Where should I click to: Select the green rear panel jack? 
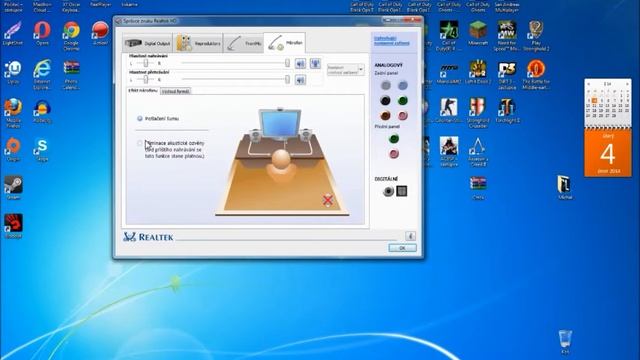click(x=402, y=100)
